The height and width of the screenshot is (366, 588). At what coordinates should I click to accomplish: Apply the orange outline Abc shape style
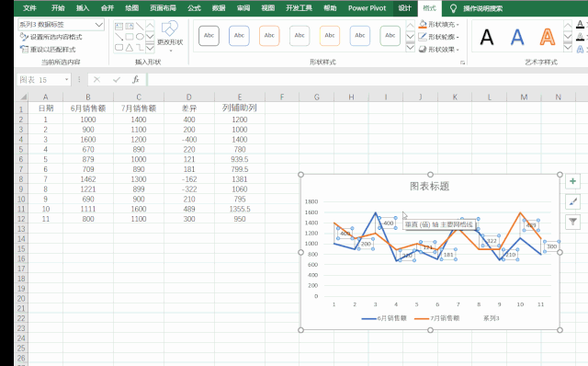pyautogui.click(x=269, y=36)
